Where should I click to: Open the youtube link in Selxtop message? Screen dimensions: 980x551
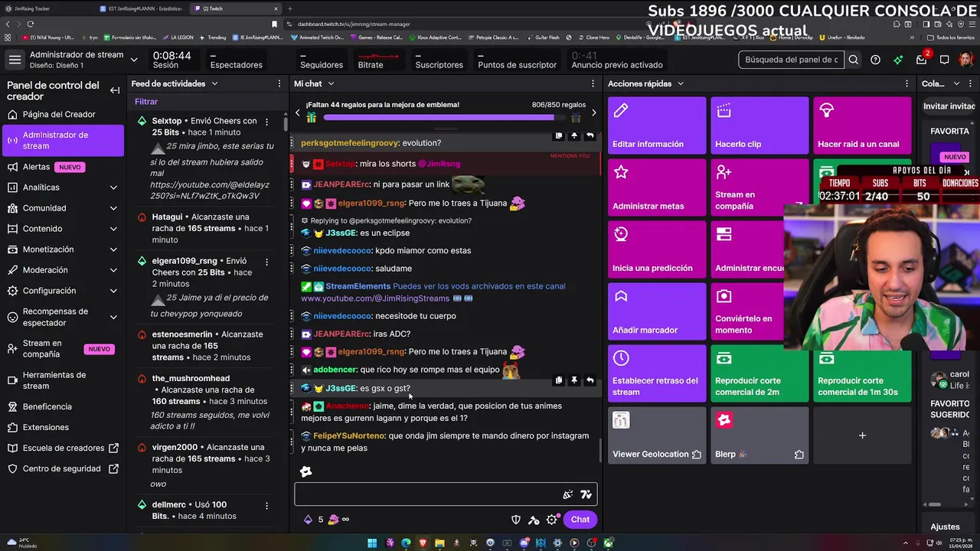[210, 190]
